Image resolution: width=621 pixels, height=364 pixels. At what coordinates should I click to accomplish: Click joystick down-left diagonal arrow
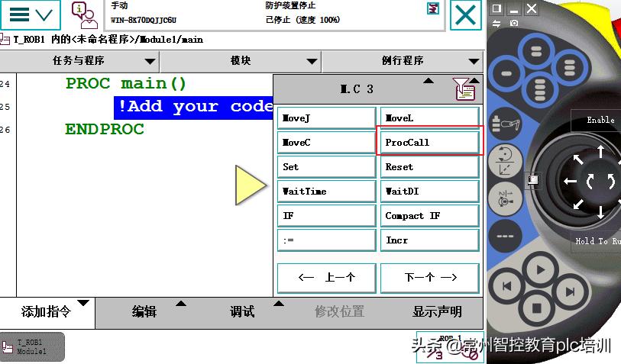pyautogui.click(x=579, y=204)
